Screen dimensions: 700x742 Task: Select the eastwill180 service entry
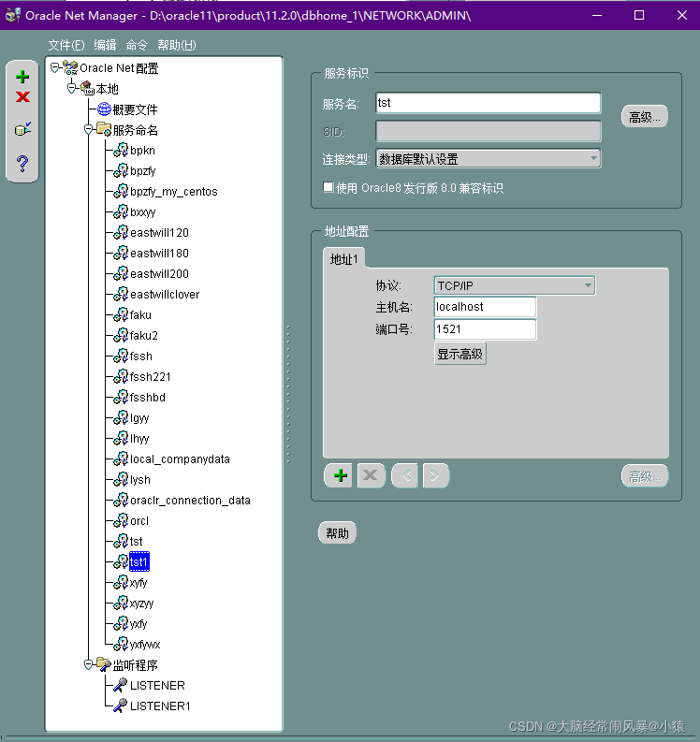(159, 254)
